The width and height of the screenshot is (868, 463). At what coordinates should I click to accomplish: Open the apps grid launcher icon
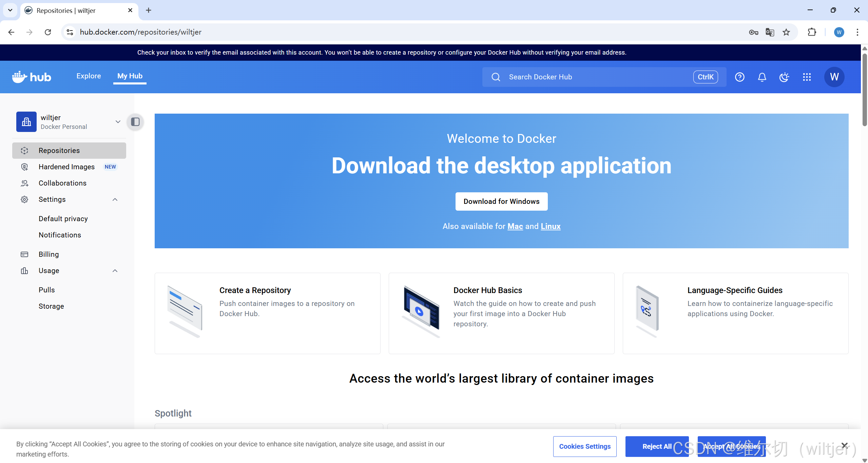pyautogui.click(x=807, y=77)
